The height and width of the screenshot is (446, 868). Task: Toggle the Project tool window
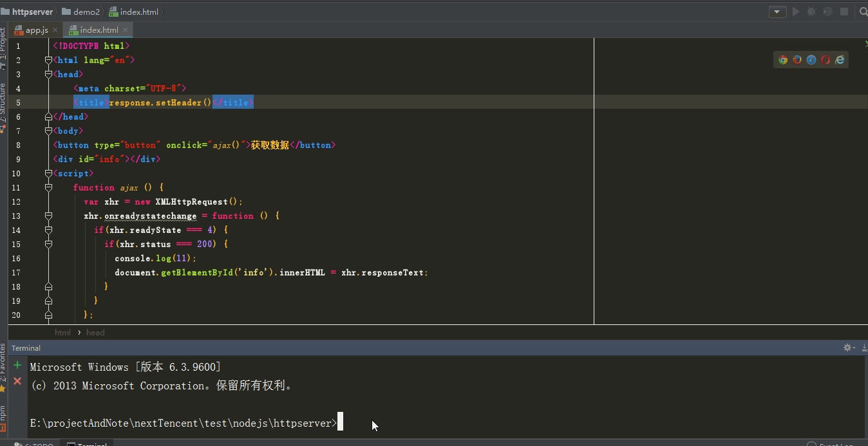click(3, 48)
